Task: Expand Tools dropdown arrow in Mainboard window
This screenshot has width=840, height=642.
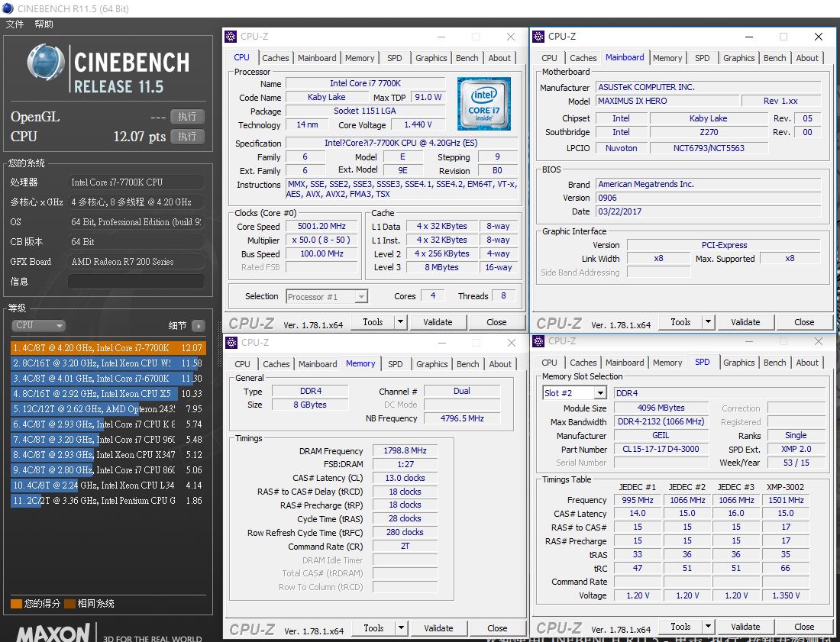Action: pyautogui.click(x=708, y=322)
